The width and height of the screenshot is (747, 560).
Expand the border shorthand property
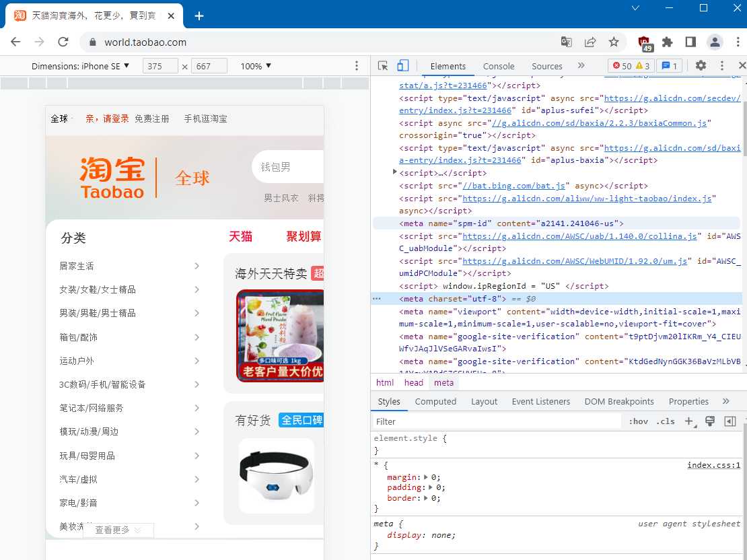[x=426, y=498]
